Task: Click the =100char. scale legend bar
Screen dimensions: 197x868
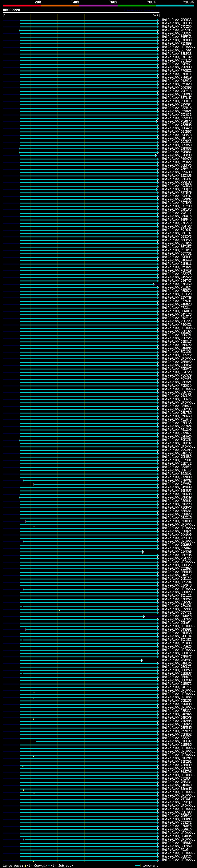Action: pos(137,866)
